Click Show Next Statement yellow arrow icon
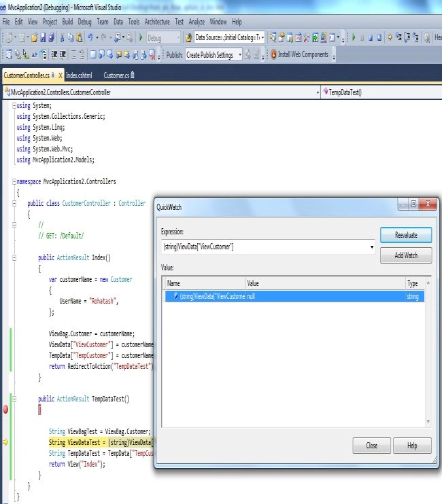 [x=390, y=37]
